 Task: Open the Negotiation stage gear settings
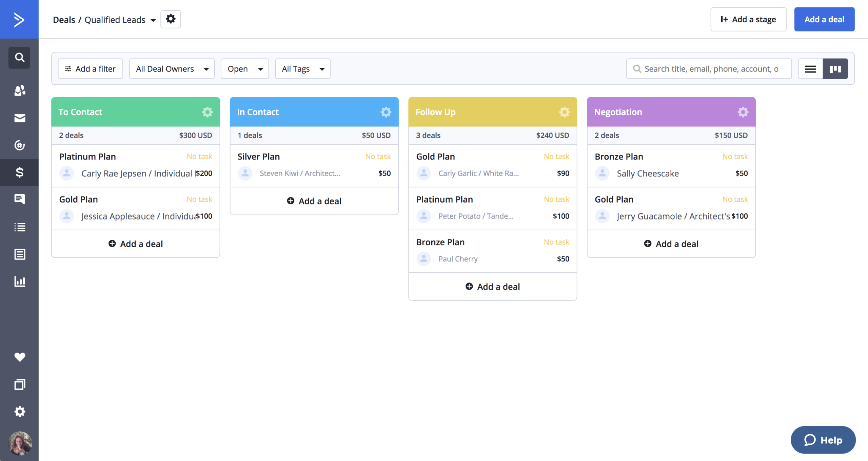coord(743,112)
